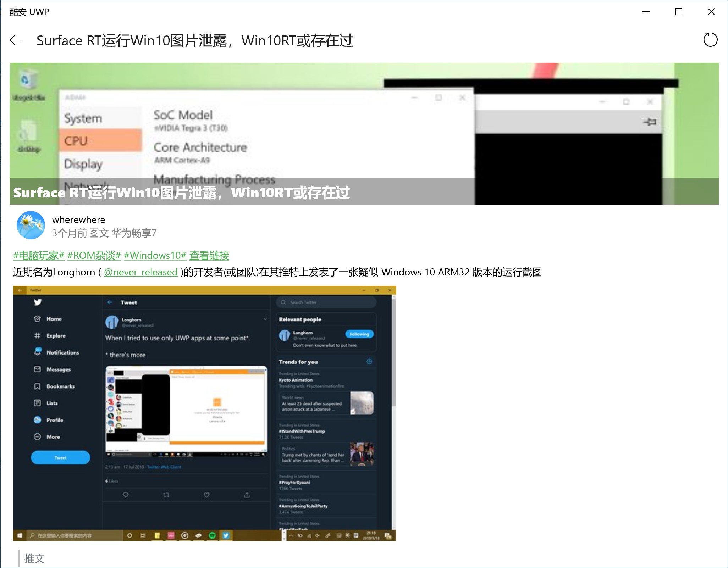Open the #Windows10# hashtag link
Image resolution: width=728 pixels, height=568 pixels.
(x=155, y=255)
